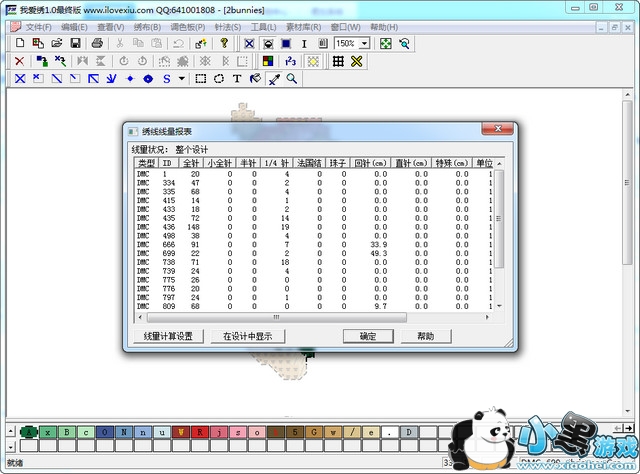Open file with the folder icon
Image resolution: width=640 pixels, height=474 pixels.
click(54, 44)
